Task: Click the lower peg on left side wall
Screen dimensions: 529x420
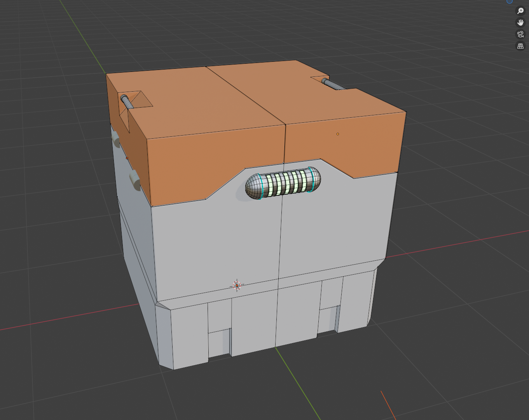Action: pos(134,181)
